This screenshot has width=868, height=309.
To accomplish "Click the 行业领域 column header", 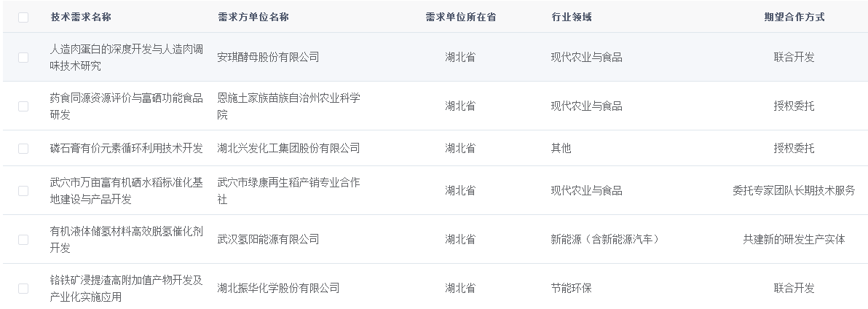I will tap(571, 17).
